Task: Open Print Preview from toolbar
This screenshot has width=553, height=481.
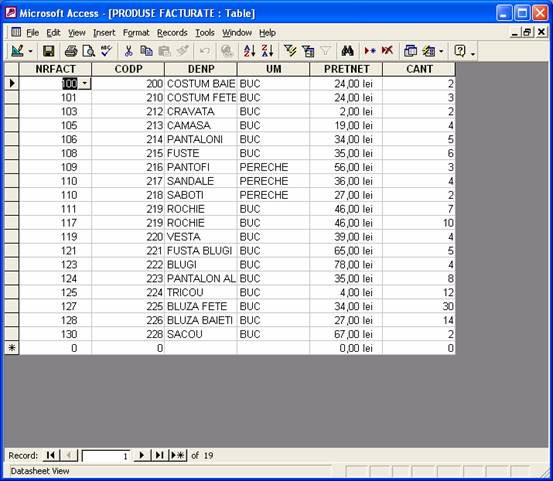Action: pyautogui.click(x=89, y=51)
